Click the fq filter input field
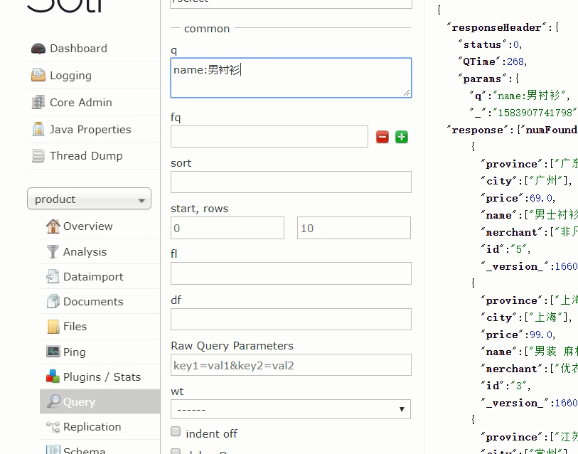Screen dimensions: 578x454 [269, 136]
